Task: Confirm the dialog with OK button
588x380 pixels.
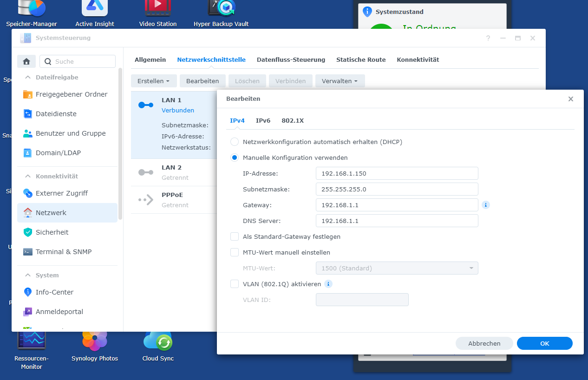Action: 544,343
